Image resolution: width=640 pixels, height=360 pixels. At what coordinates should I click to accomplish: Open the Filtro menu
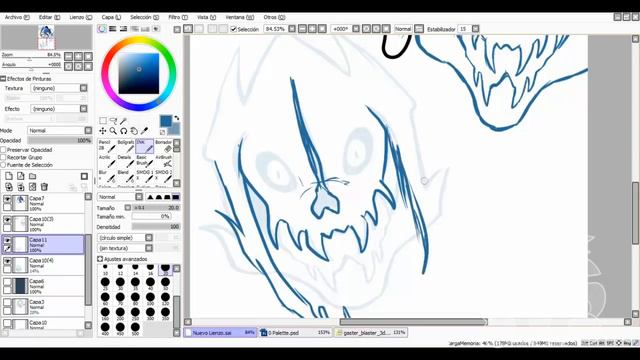178,17
